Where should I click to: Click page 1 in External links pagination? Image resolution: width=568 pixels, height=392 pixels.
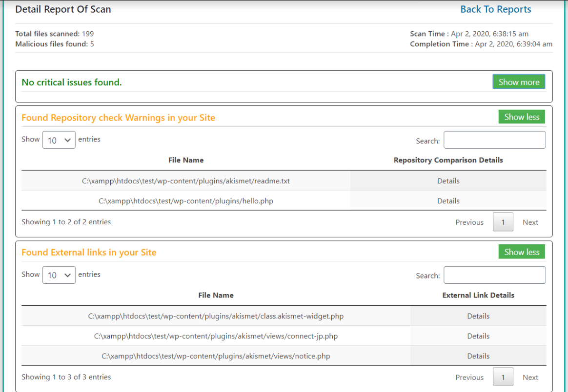pyautogui.click(x=503, y=377)
